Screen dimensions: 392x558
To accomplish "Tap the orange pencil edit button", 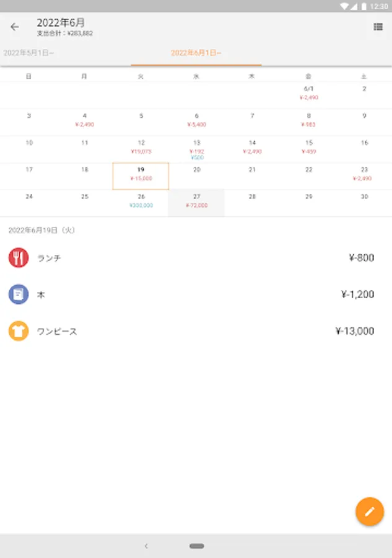I will tap(370, 511).
